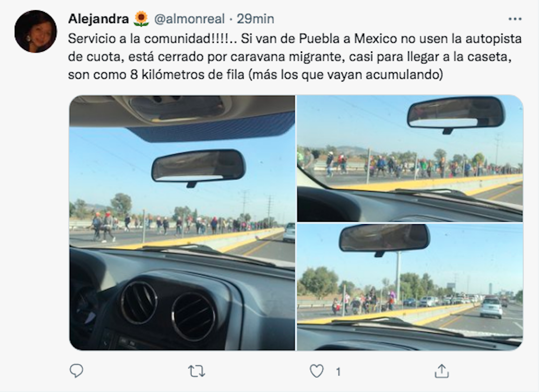Open the large left photo showing the air vents
The image size is (539, 392).
182,223
